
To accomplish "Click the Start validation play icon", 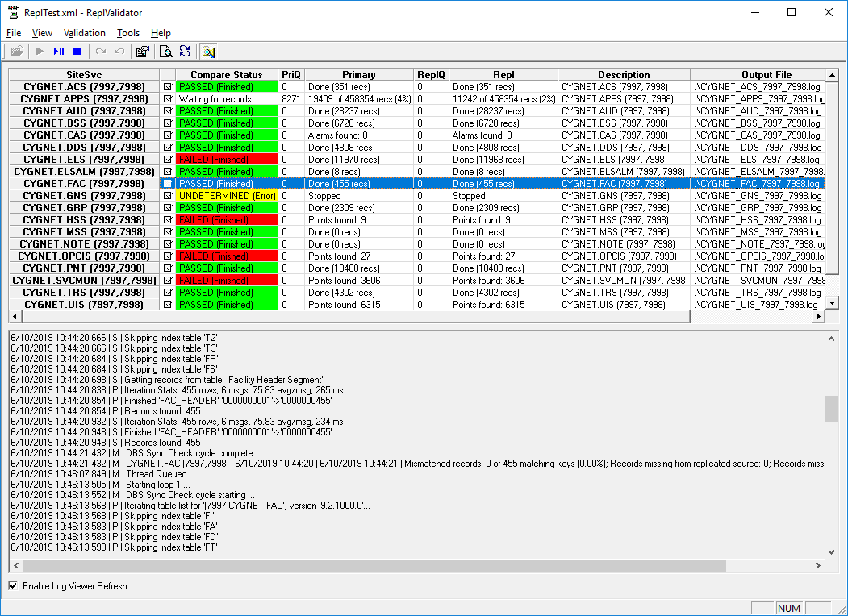I will (40, 52).
